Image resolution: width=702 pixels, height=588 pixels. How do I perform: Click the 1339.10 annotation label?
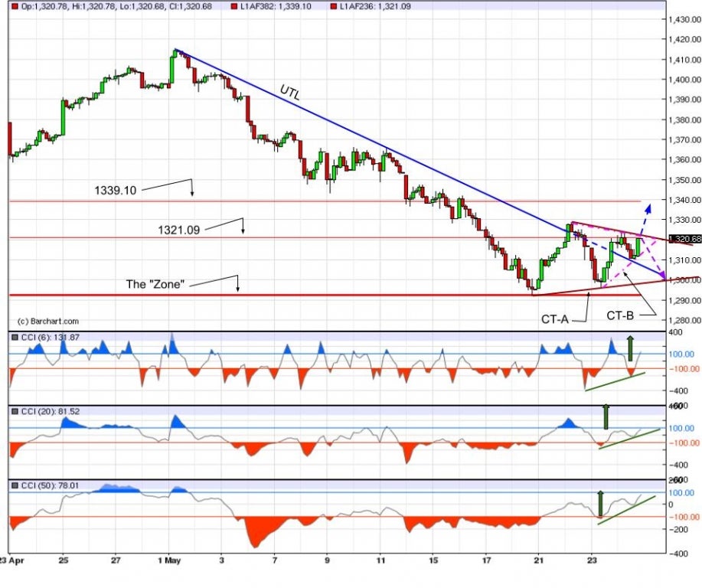point(115,191)
